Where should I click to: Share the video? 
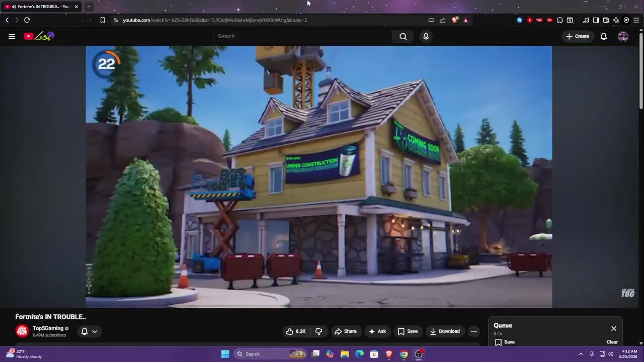(346, 331)
